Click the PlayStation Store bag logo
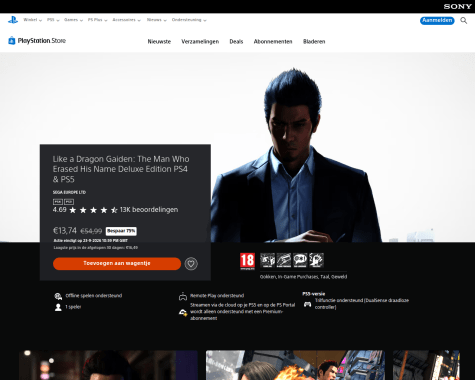The image size is (475, 380). (x=12, y=41)
